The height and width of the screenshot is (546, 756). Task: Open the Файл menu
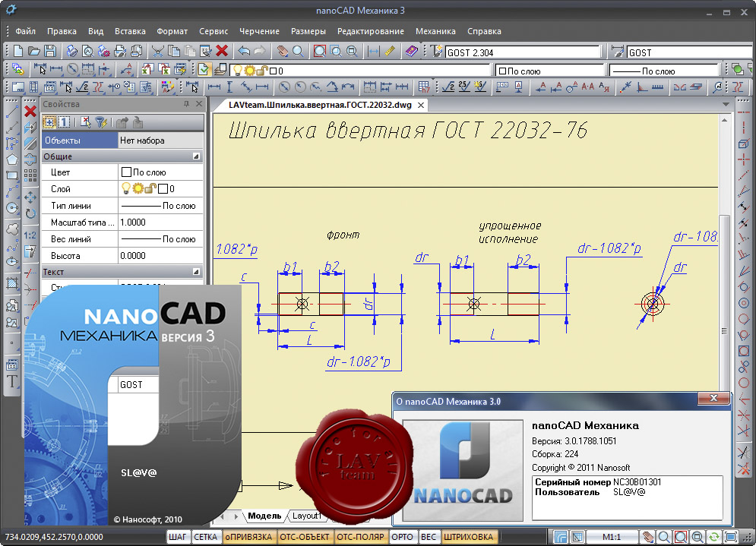coord(26,31)
